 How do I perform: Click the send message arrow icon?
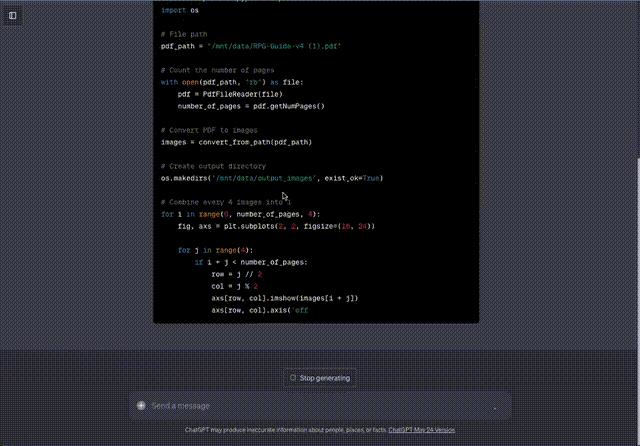pyautogui.click(x=494, y=407)
